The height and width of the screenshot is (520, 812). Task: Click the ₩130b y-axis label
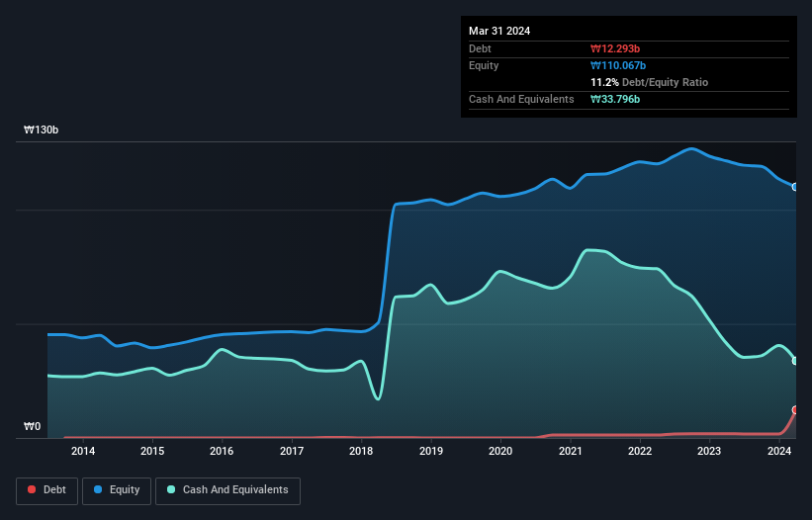tap(41, 130)
